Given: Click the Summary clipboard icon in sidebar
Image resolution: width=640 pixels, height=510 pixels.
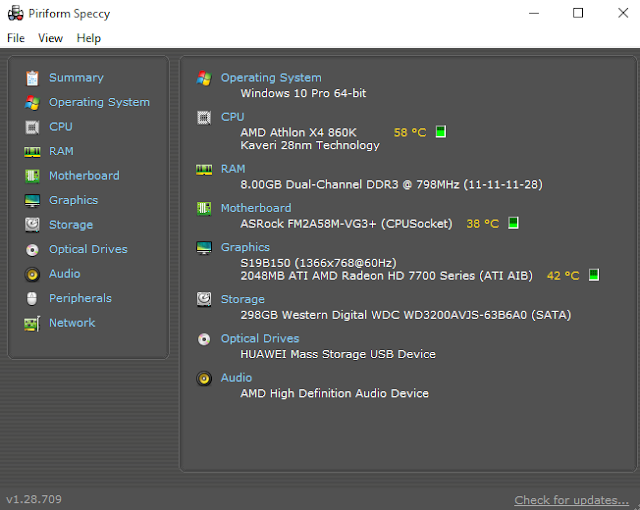Looking at the screenshot, I should point(32,78).
